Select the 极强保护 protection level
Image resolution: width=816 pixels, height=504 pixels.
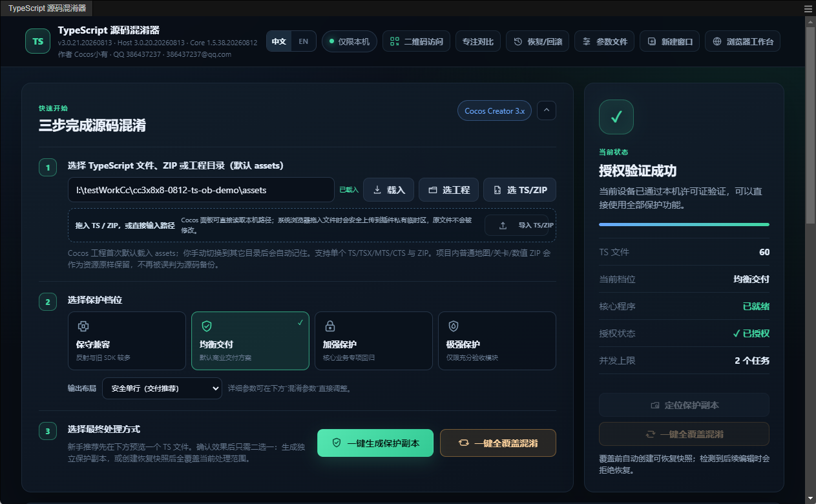tap(497, 341)
